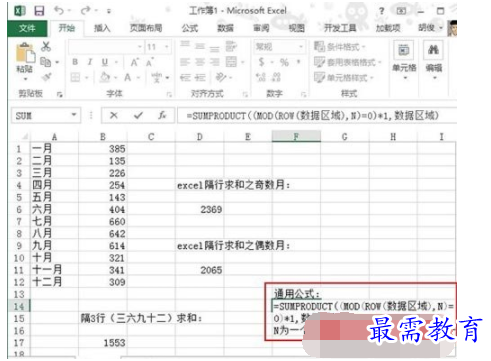Select cell containing 2369
The image size is (491, 361).
(x=200, y=209)
